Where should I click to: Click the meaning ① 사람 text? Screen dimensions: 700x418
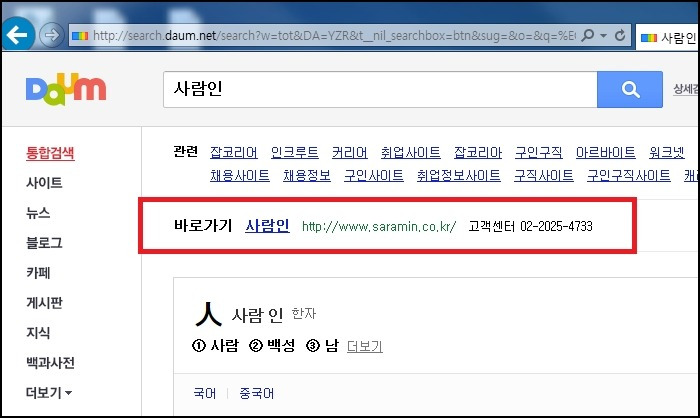(216, 345)
